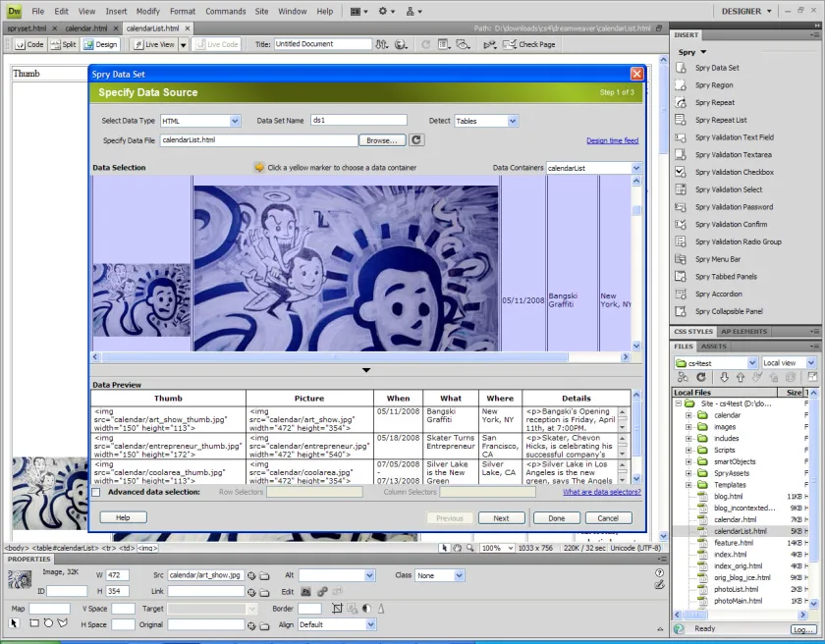Viewport: 825px width, 644px height.
Task: Enable Advanced data selection checkbox
Action: [x=96, y=493]
